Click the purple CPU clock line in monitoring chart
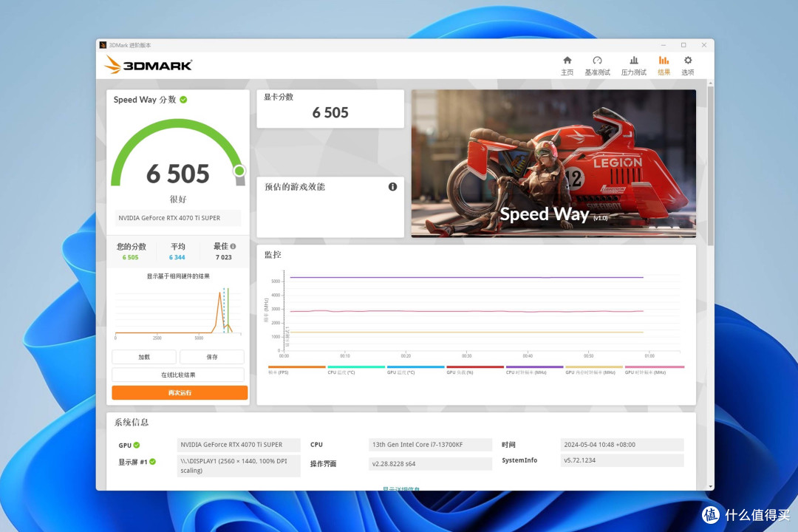Viewport: 798px width, 532px height. (x=466, y=278)
